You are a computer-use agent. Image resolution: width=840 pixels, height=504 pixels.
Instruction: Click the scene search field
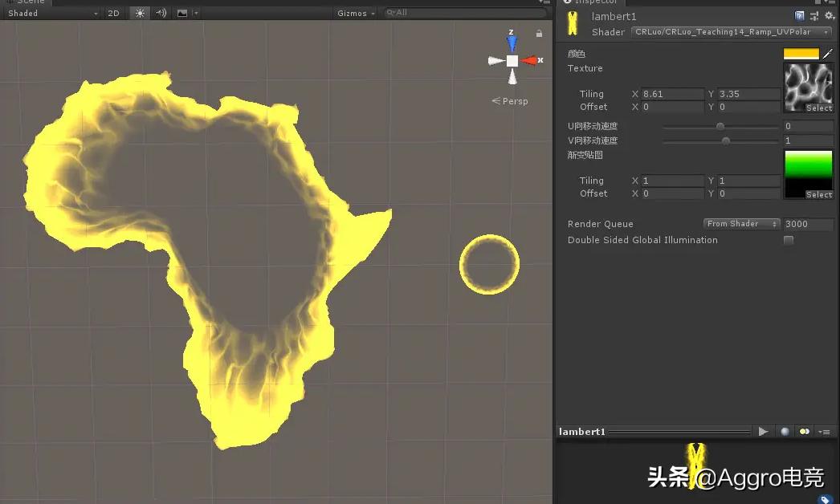[x=465, y=12]
